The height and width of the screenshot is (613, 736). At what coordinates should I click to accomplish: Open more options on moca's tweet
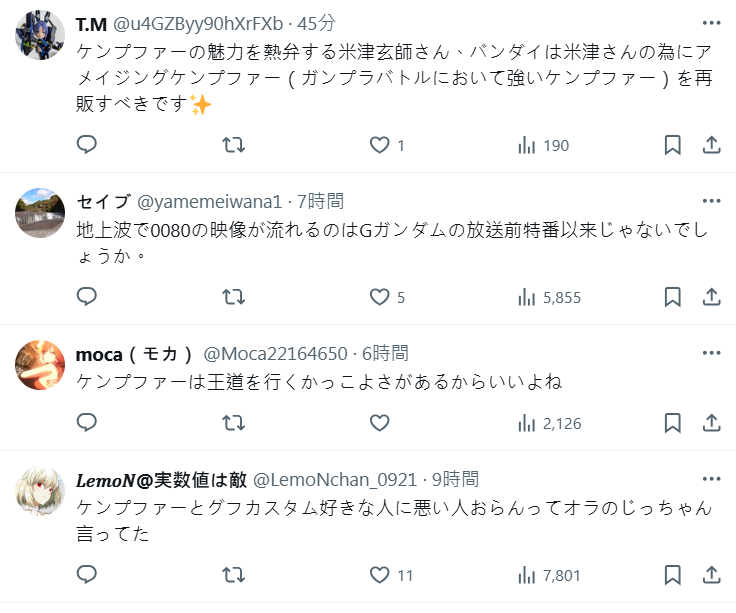[x=711, y=353]
